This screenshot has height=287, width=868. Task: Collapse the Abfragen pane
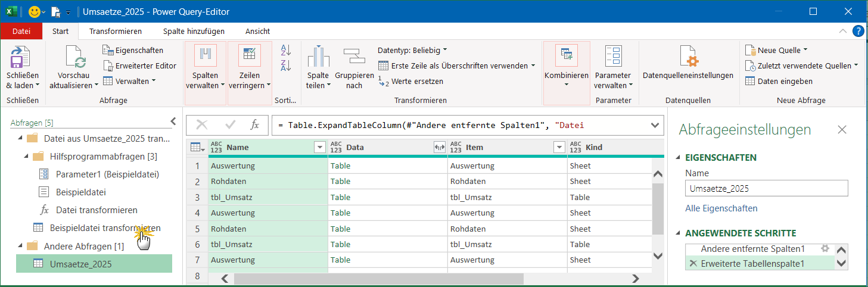(173, 121)
